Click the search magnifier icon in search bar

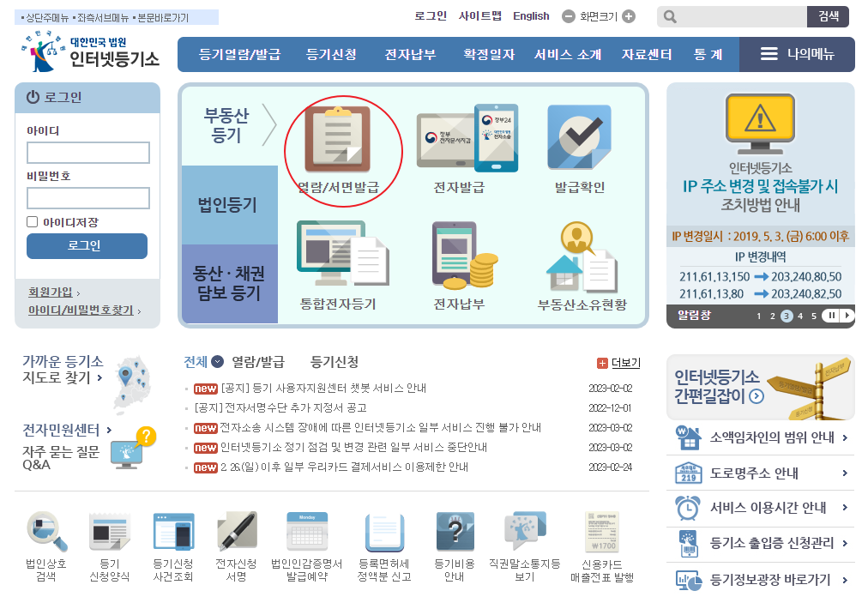click(x=670, y=16)
